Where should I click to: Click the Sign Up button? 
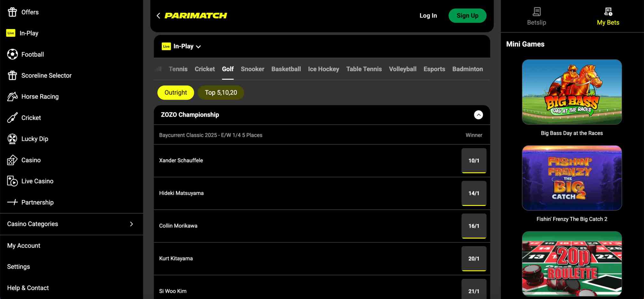pos(467,15)
